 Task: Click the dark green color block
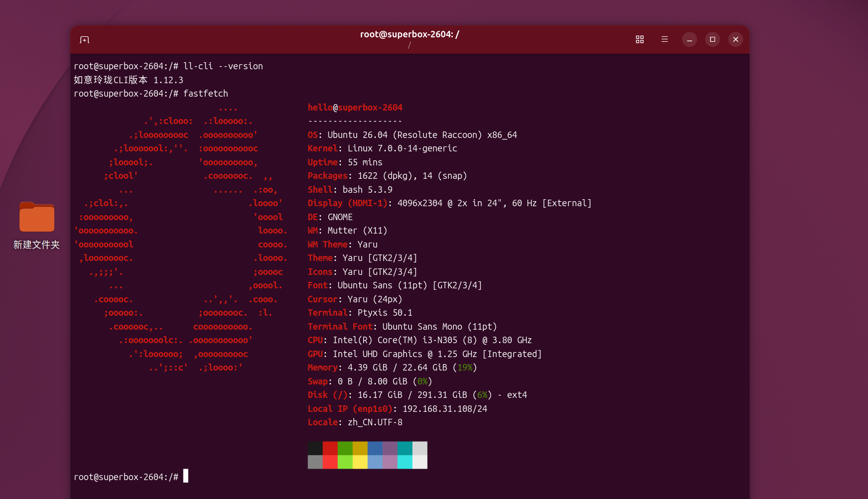pos(345,448)
